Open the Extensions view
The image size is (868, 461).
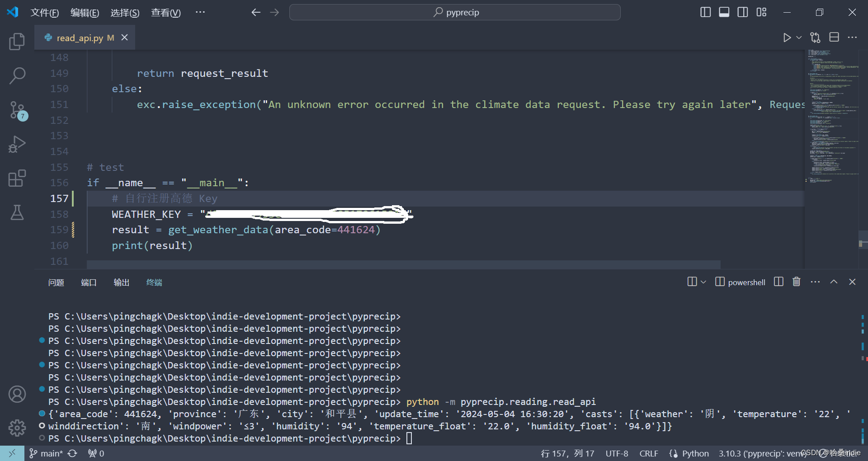coord(17,179)
